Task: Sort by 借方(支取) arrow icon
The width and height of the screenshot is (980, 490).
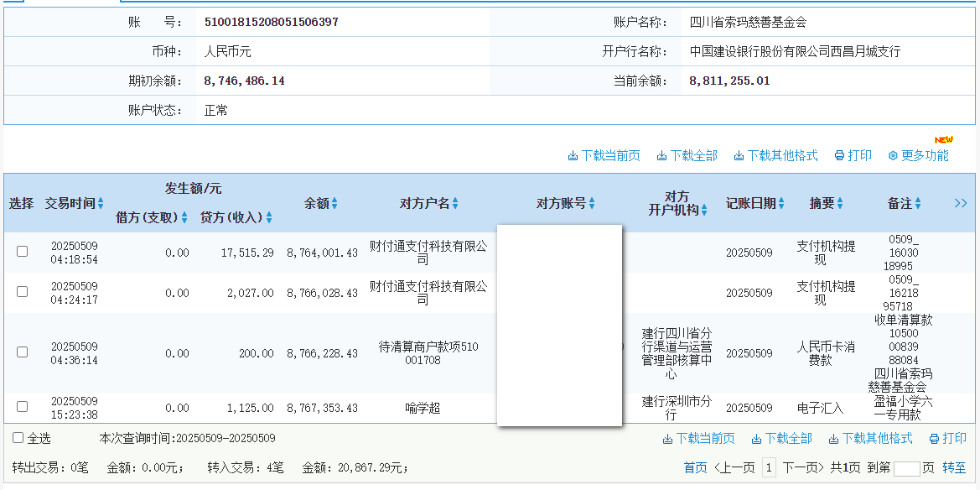Action: 184,218
